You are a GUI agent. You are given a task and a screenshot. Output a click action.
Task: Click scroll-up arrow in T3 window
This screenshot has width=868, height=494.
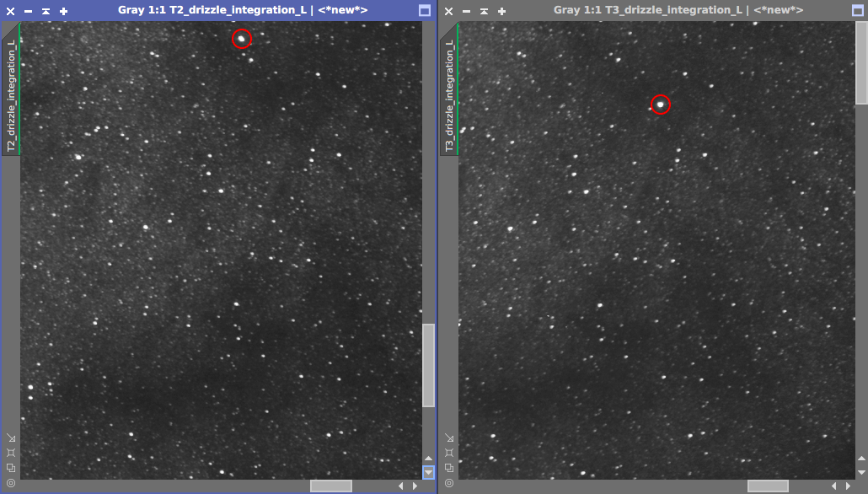861,459
